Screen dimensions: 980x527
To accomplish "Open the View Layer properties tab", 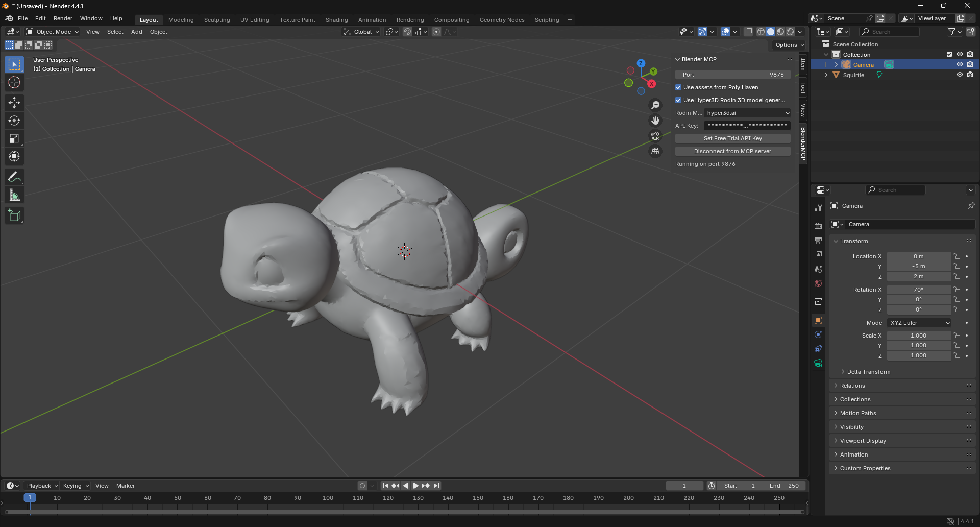I will [x=818, y=254].
